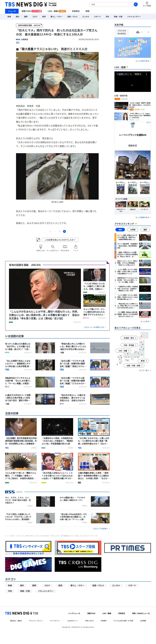Open the シノキャリ original video thumbnail
This screenshot has width=156, height=644.
(144, 204)
